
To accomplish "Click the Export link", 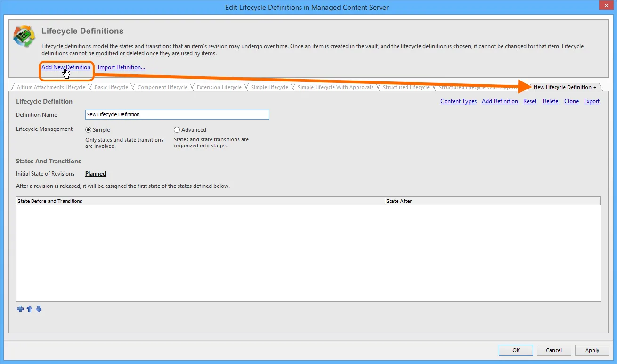I will coord(592,101).
